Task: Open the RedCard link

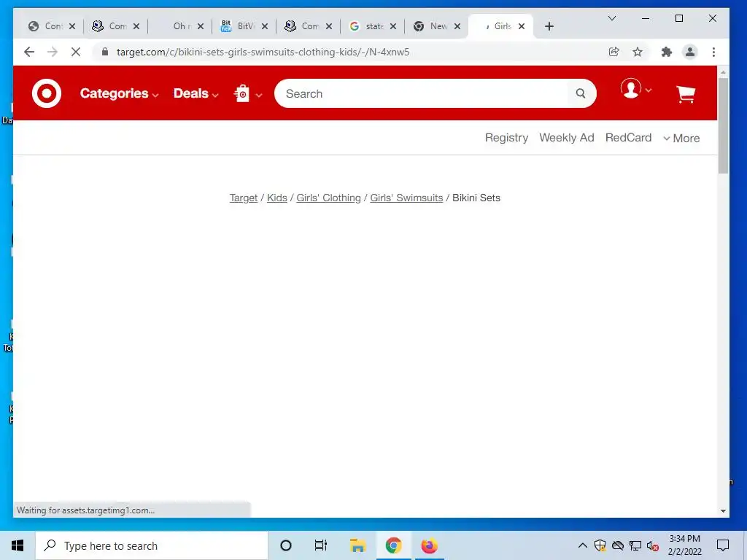Action: click(628, 138)
